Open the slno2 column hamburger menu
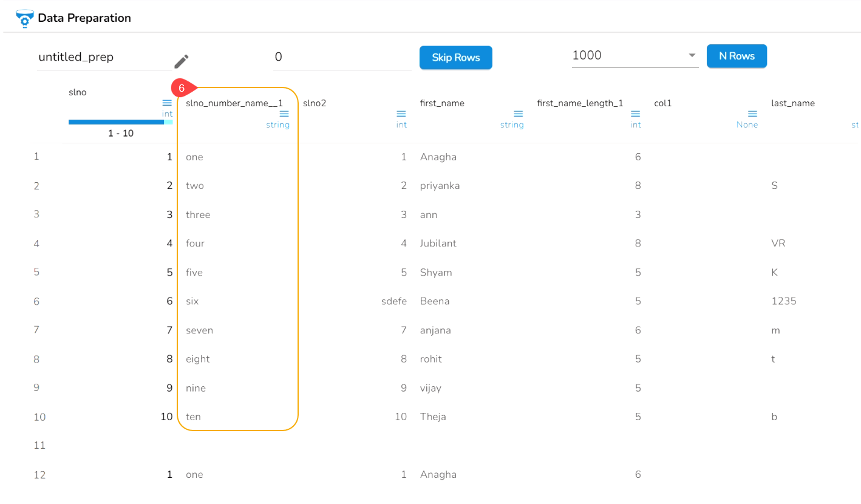 [x=401, y=114]
